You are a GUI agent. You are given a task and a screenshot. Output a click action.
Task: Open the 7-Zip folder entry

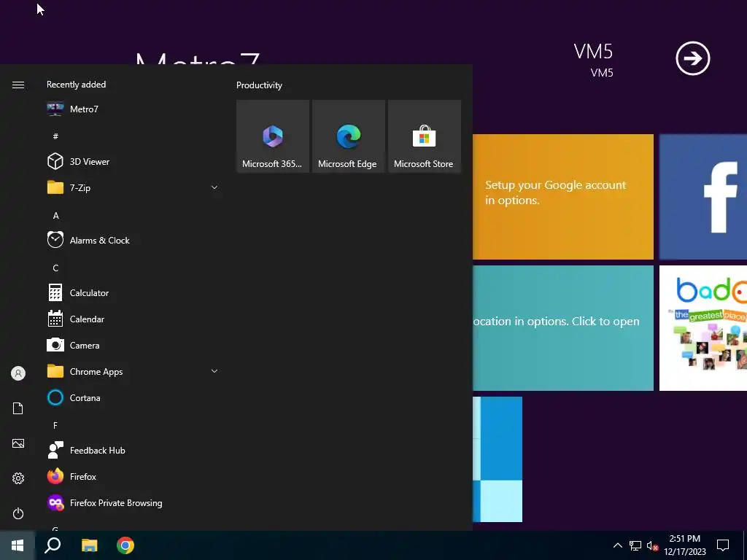coord(132,187)
